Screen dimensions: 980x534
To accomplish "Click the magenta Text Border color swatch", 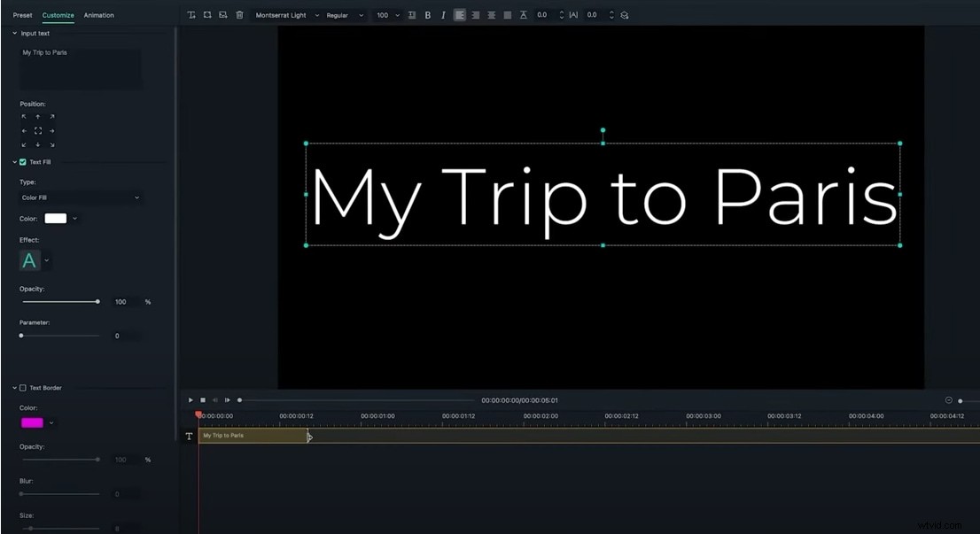I will click(x=34, y=422).
